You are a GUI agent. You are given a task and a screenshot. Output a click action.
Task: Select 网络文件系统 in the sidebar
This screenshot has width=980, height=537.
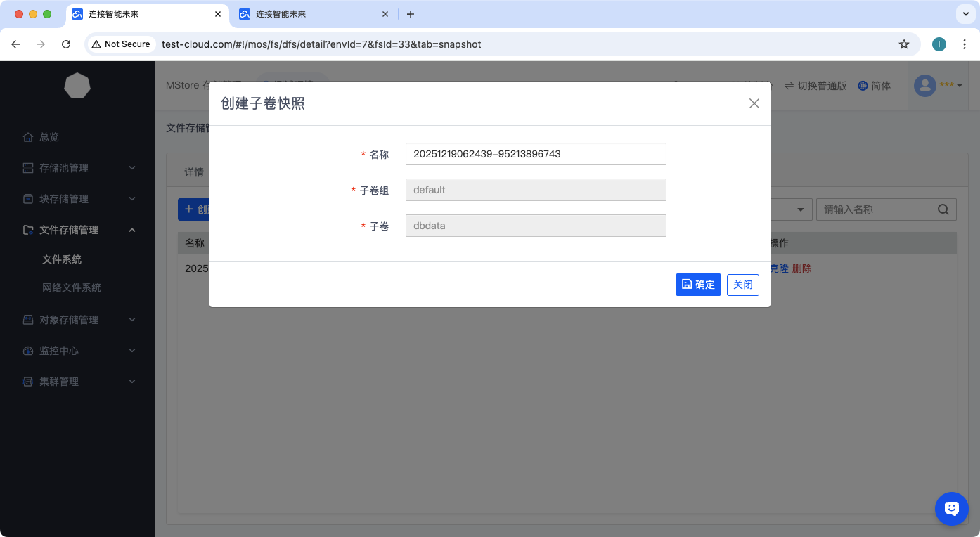(72, 287)
